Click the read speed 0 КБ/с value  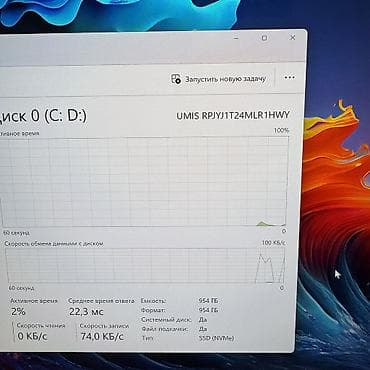tap(32, 336)
